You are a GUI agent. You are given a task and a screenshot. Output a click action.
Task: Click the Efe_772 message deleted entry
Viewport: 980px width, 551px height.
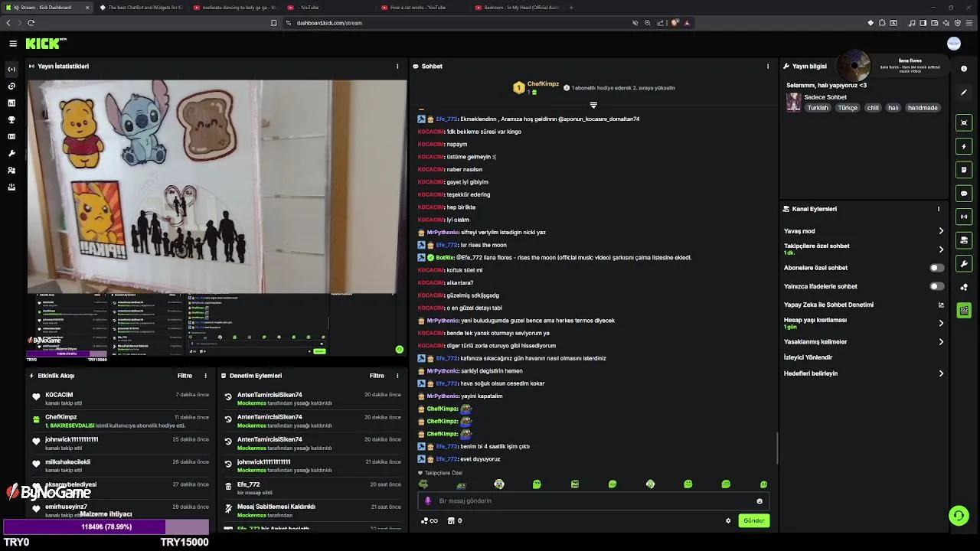pos(312,488)
